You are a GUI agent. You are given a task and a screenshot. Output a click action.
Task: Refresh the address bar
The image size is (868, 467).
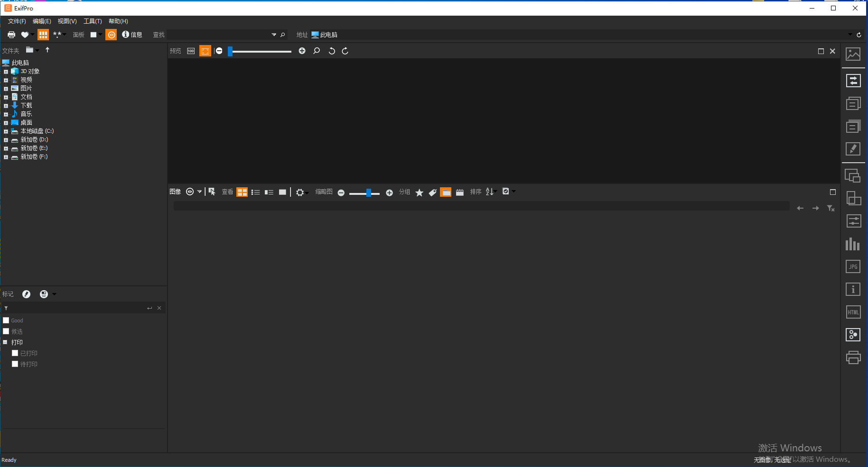point(859,35)
